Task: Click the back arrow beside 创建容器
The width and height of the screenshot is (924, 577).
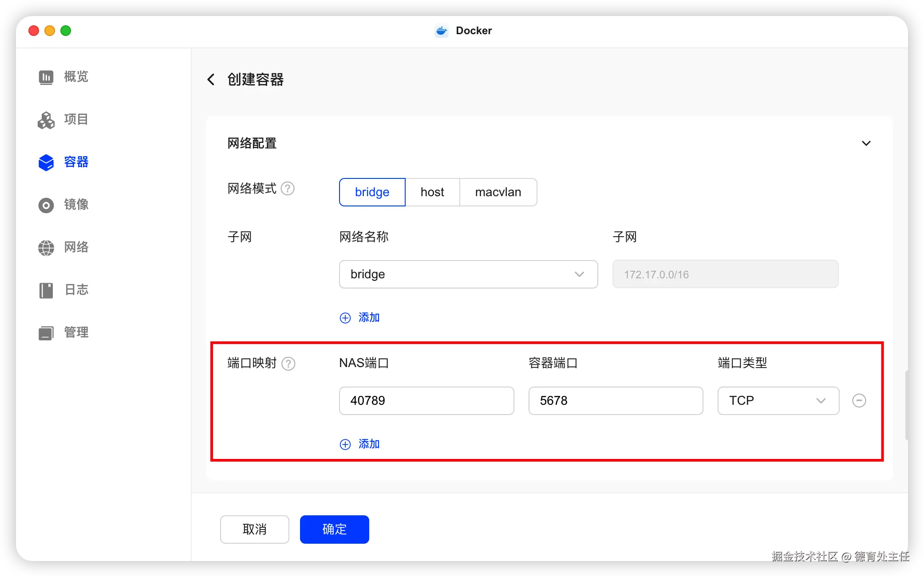Action: tap(211, 80)
